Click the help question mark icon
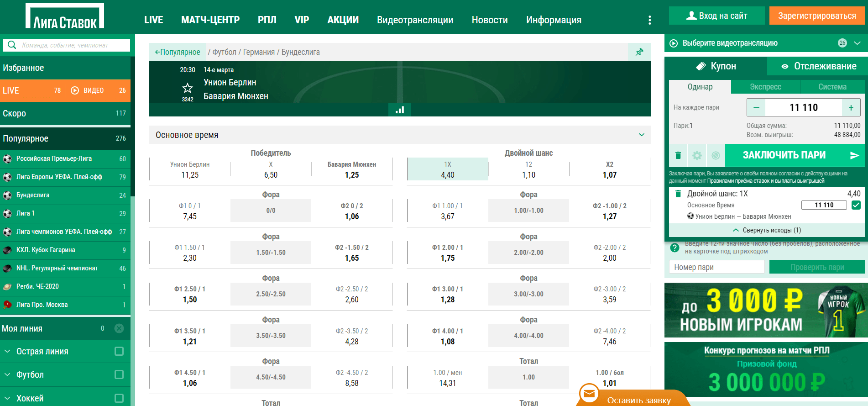The height and width of the screenshot is (406, 868). pos(675,248)
